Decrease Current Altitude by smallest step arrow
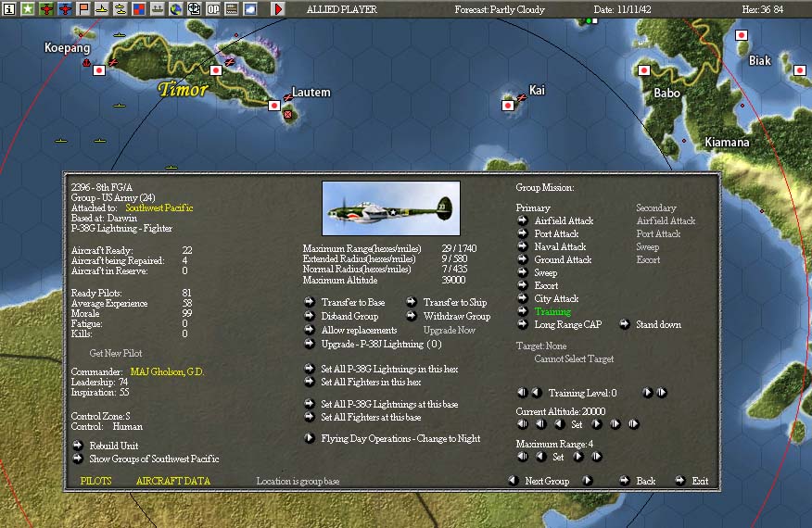Screen dimensions: 812x528 coord(559,424)
